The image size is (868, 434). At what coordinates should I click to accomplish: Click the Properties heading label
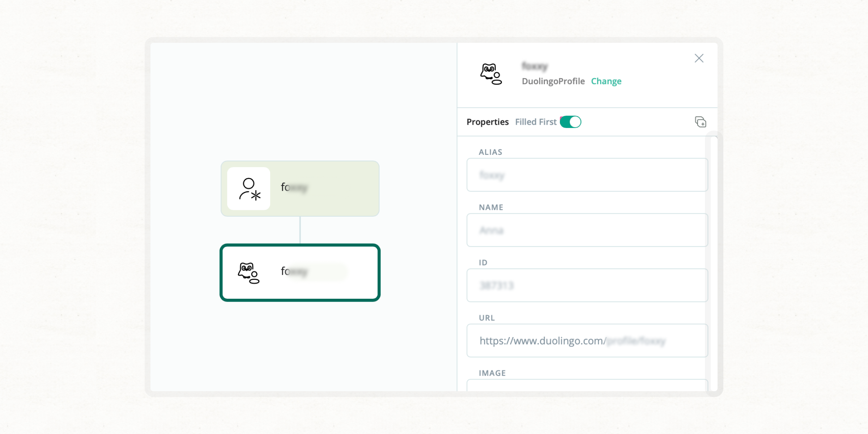tap(487, 122)
